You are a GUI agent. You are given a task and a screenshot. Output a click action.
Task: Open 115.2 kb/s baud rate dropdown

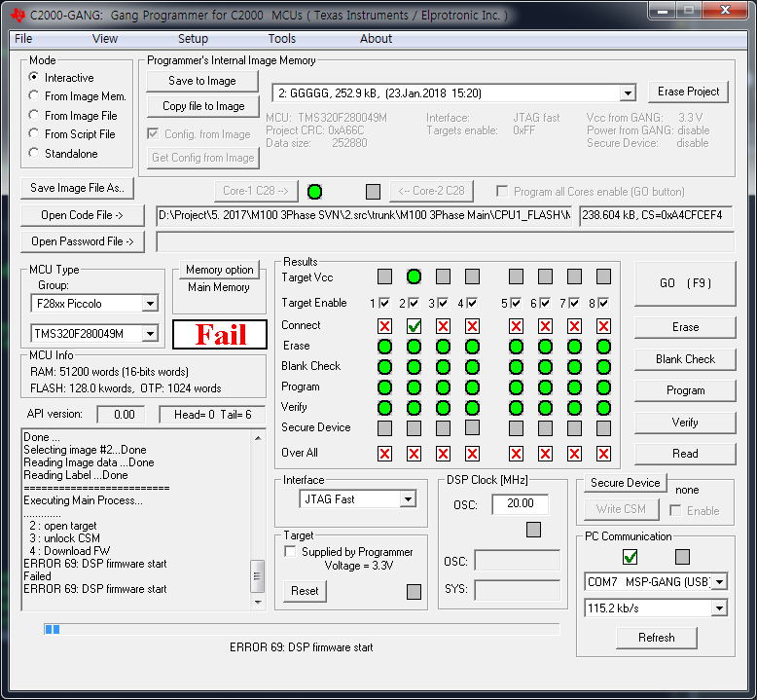pos(719,608)
